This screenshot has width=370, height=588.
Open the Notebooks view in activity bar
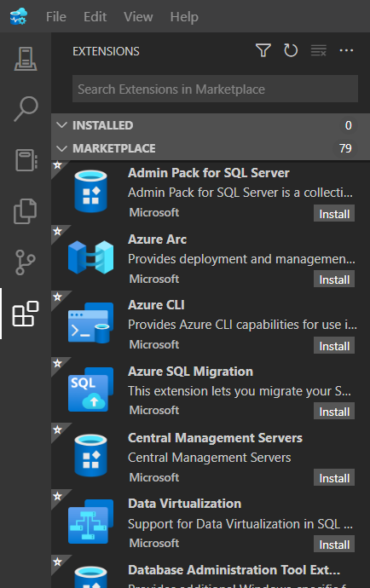coord(26,160)
